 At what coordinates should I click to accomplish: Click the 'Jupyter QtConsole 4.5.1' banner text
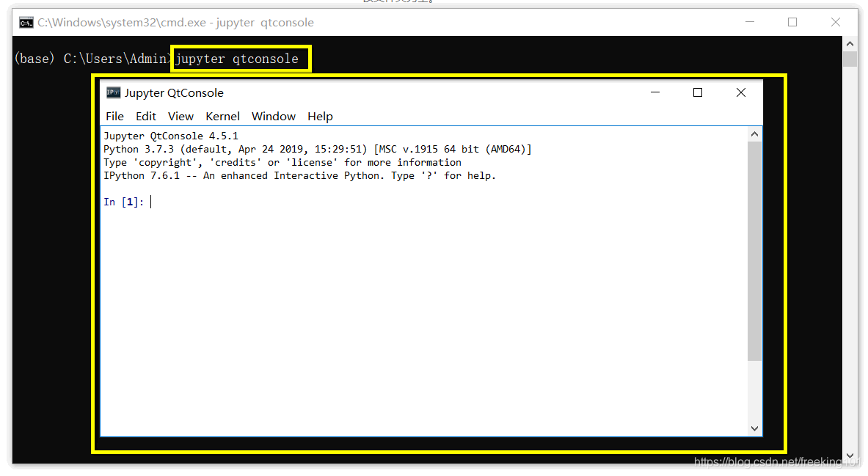(171, 136)
